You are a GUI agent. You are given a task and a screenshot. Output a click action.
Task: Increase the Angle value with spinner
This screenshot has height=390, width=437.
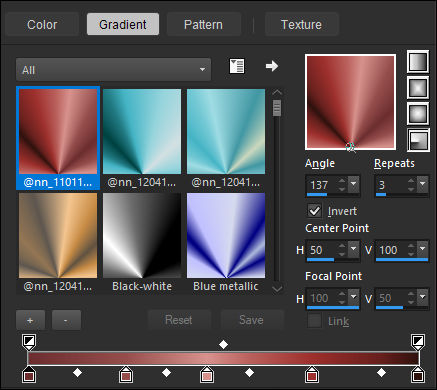pyautogui.click(x=342, y=181)
